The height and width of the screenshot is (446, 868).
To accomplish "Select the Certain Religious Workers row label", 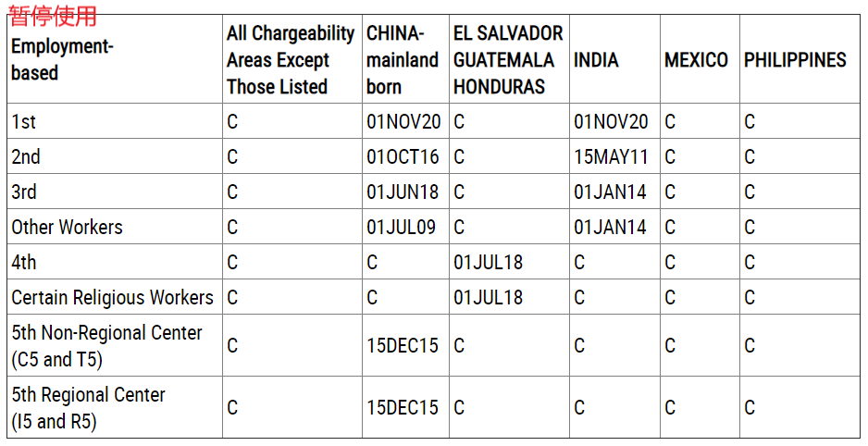I will pos(112,298).
